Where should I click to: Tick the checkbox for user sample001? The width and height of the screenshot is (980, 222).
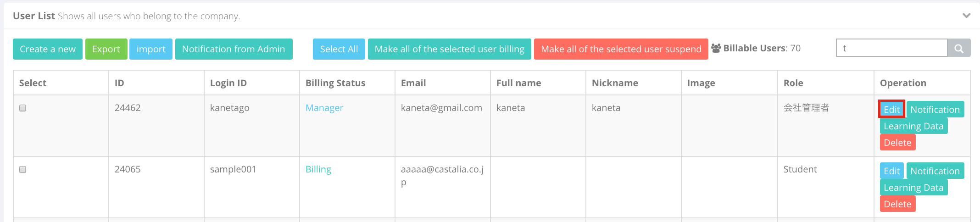(22, 169)
